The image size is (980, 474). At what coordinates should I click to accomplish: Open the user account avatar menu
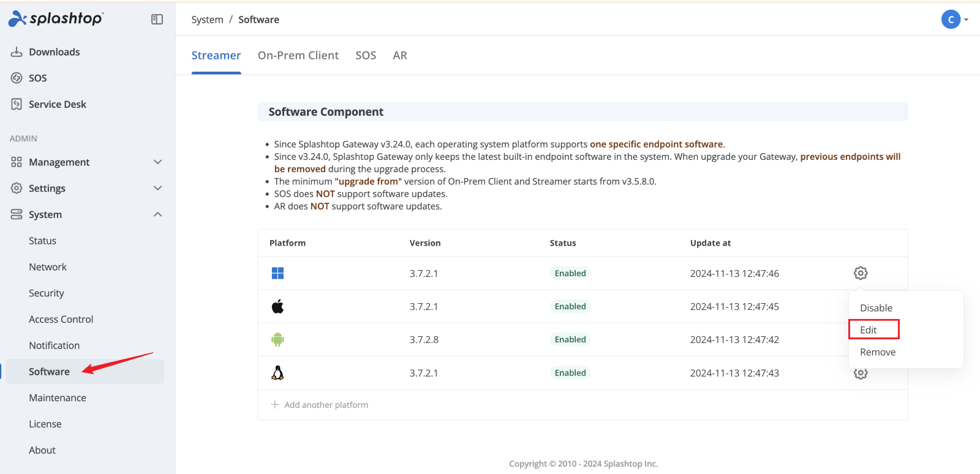[954, 20]
